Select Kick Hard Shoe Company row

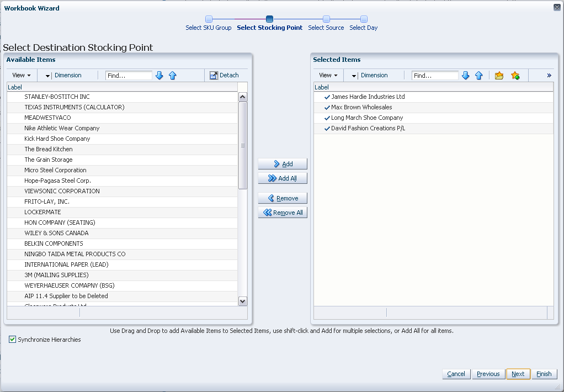coord(123,139)
